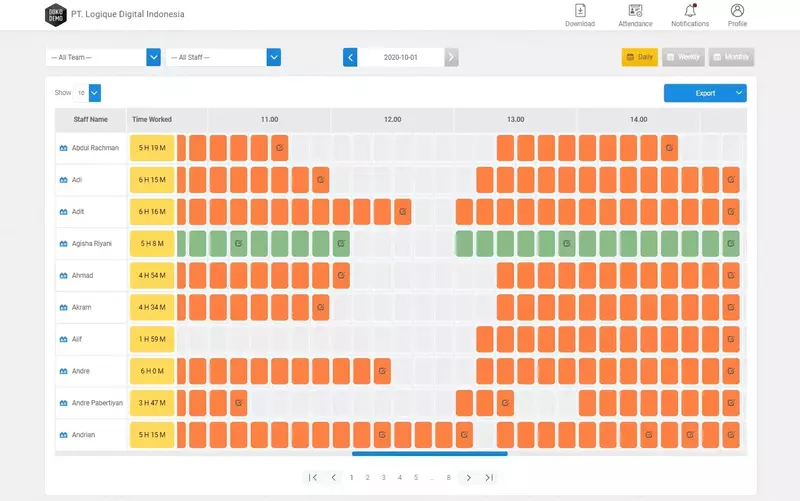Click the 14.00 hour column header
Screen dimensions: 800x501
638,119
